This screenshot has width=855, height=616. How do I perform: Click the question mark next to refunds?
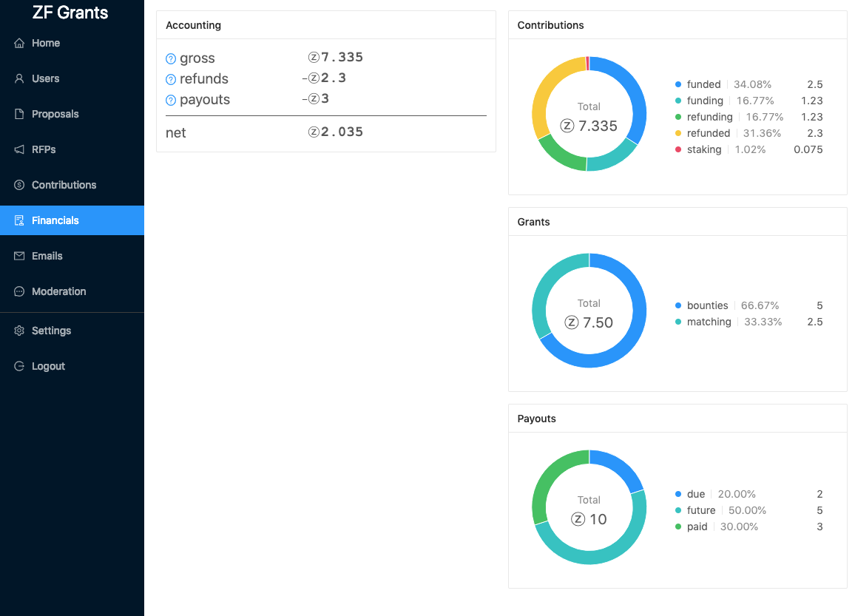coord(171,80)
